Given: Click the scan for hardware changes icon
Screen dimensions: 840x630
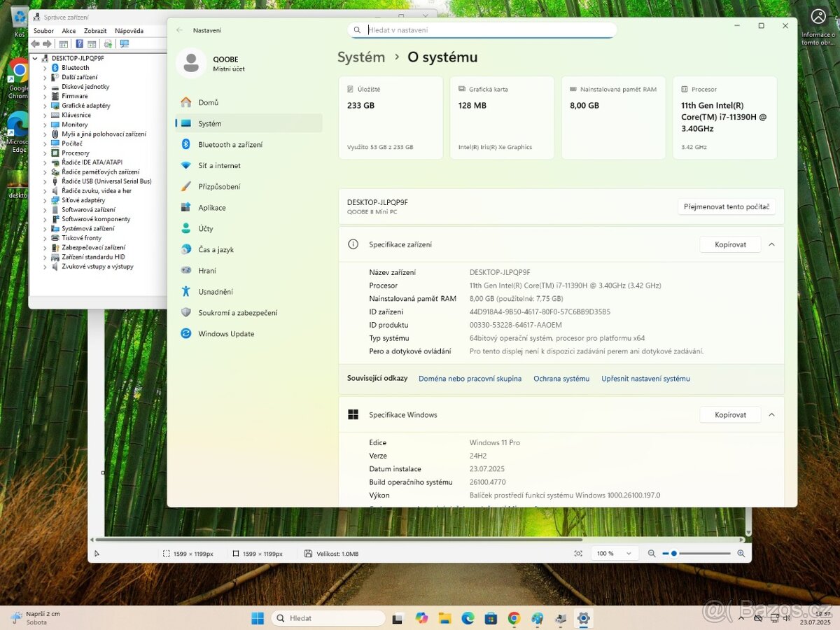Looking at the screenshot, I should (x=125, y=43).
